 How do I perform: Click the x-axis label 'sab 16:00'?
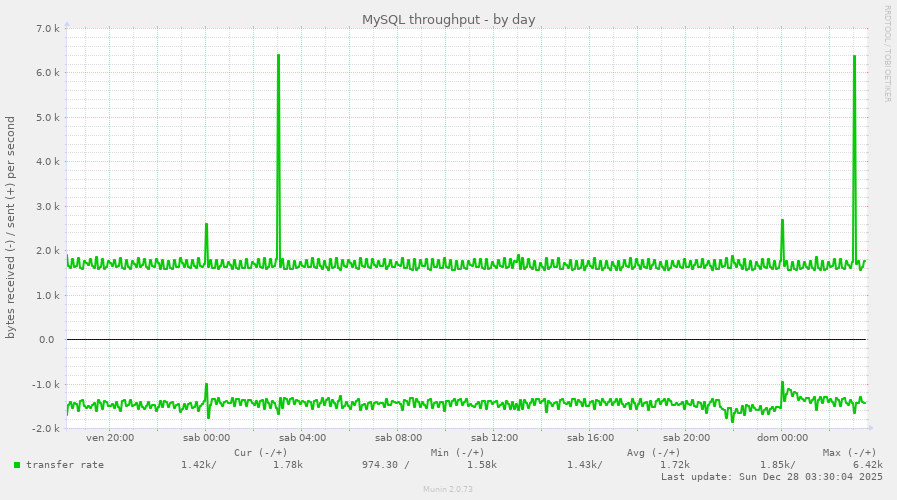590,438
